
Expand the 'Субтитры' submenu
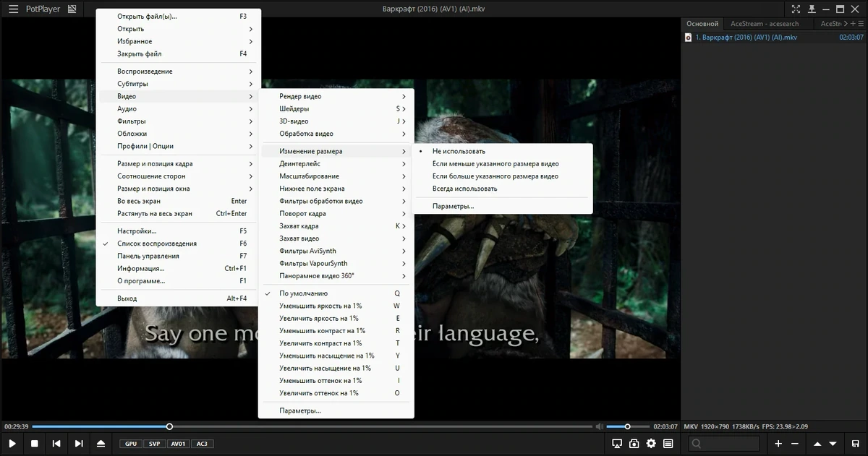click(179, 84)
